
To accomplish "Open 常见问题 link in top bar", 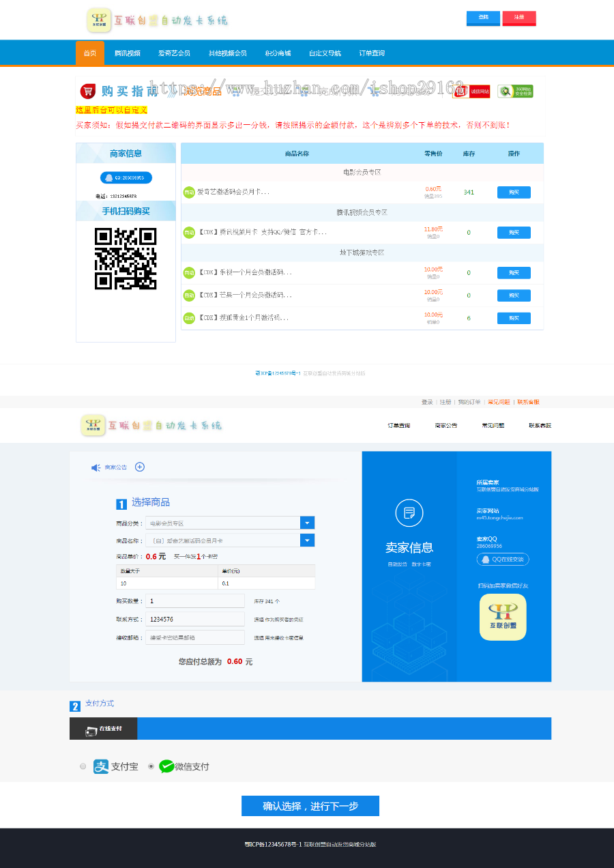I will 499,402.
